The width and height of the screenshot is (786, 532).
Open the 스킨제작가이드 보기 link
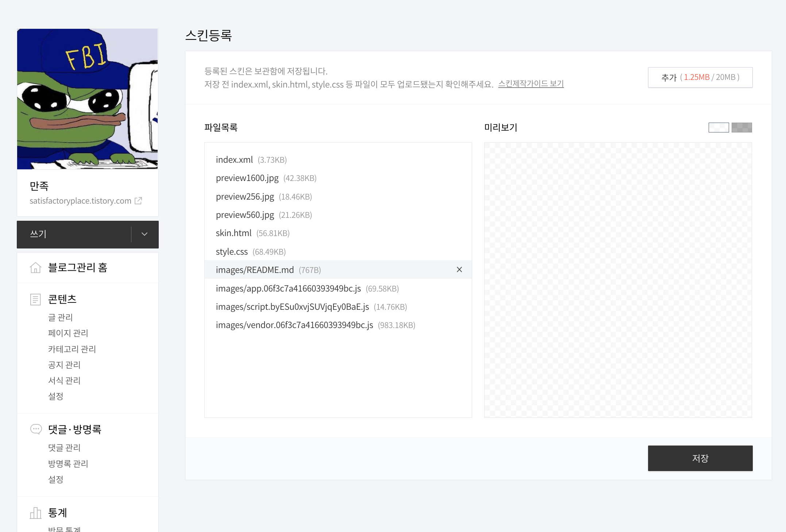531,84
